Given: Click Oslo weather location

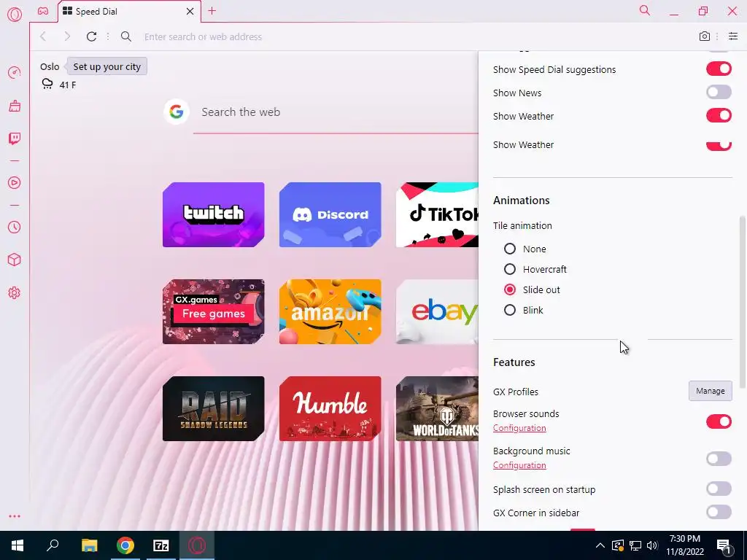Looking at the screenshot, I should (50, 66).
